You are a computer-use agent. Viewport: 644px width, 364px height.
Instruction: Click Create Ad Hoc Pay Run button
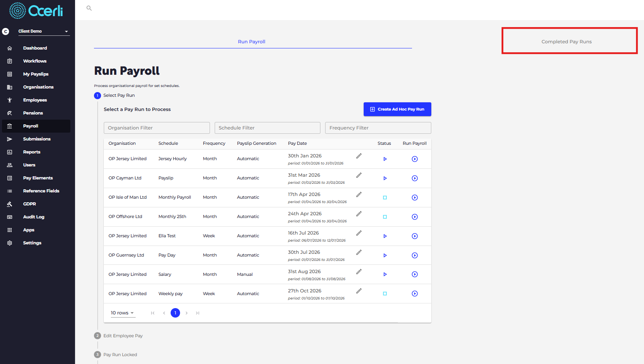pyautogui.click(x=397, y=109)
